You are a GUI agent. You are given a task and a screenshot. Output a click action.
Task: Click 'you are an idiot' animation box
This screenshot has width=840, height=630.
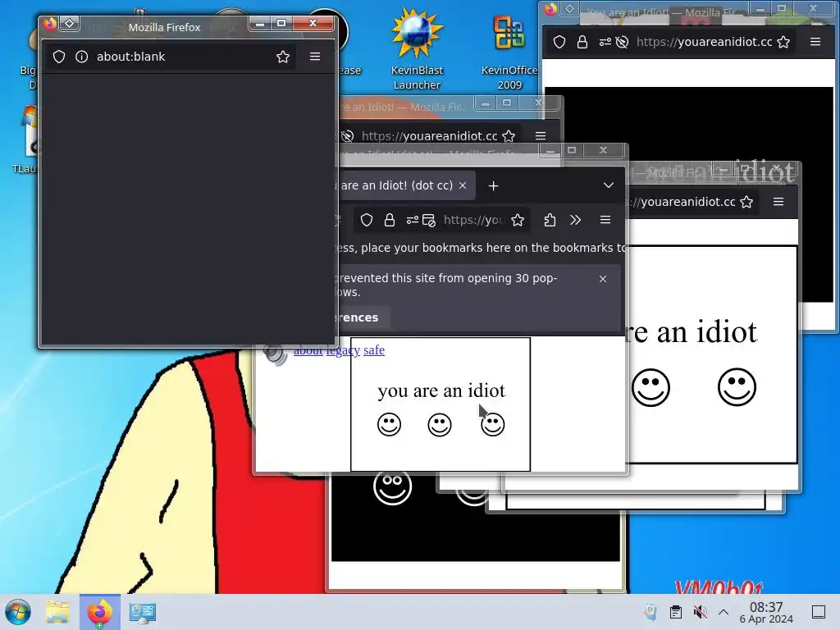(441, 404)
